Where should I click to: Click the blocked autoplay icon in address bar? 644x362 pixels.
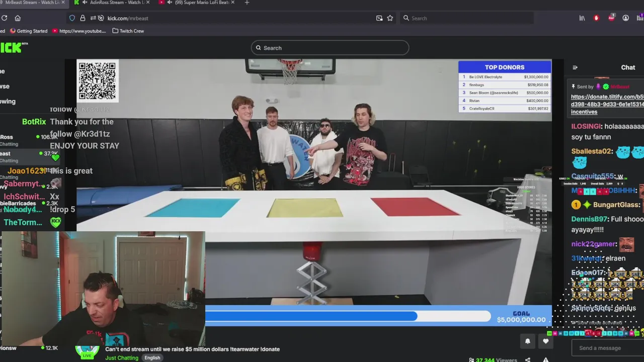tap(101, 18)
